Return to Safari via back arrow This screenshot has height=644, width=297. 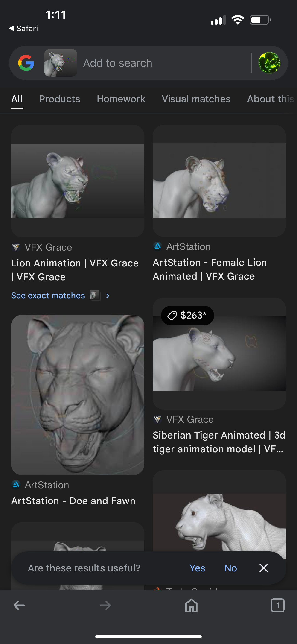[x=23, y=29]
